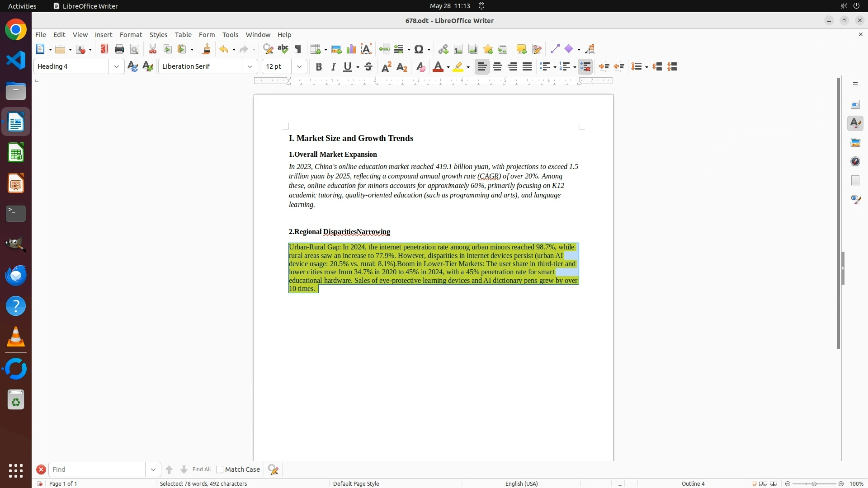
Task: Open the Format menu
Action: coord(131,35)
